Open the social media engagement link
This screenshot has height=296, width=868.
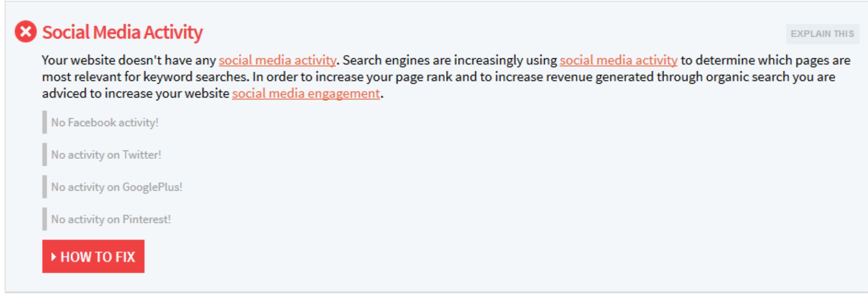[x=306, y=93]
